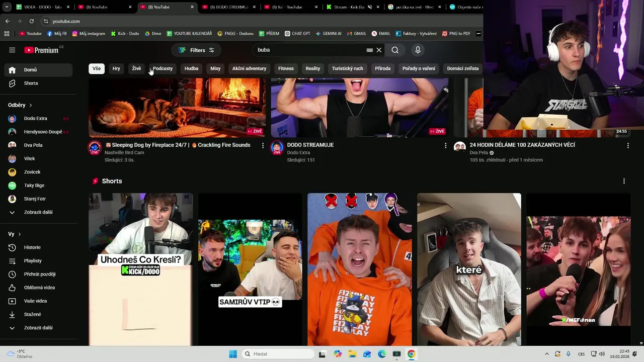Expand the Vy section chevron
Image resolution: width=644 pixels, height=362 pixels.
20,234
